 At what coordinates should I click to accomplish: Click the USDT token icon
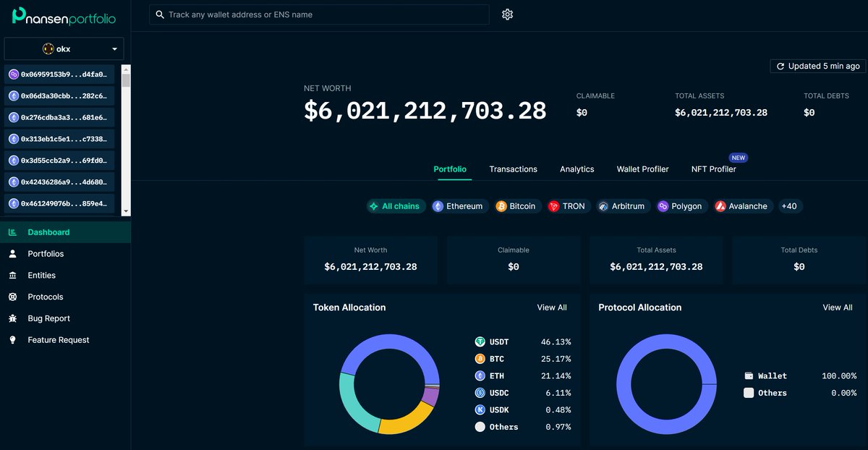[480, 342]
